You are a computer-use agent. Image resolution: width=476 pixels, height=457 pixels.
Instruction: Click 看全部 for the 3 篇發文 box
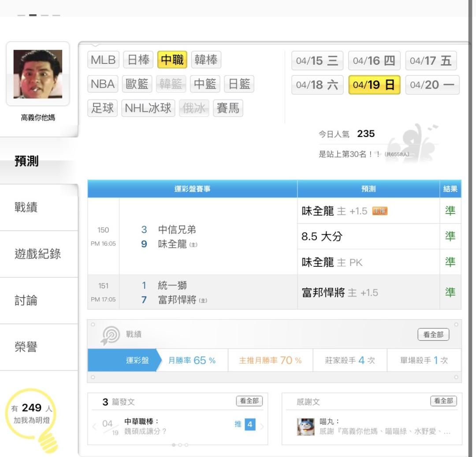[249, 401]
